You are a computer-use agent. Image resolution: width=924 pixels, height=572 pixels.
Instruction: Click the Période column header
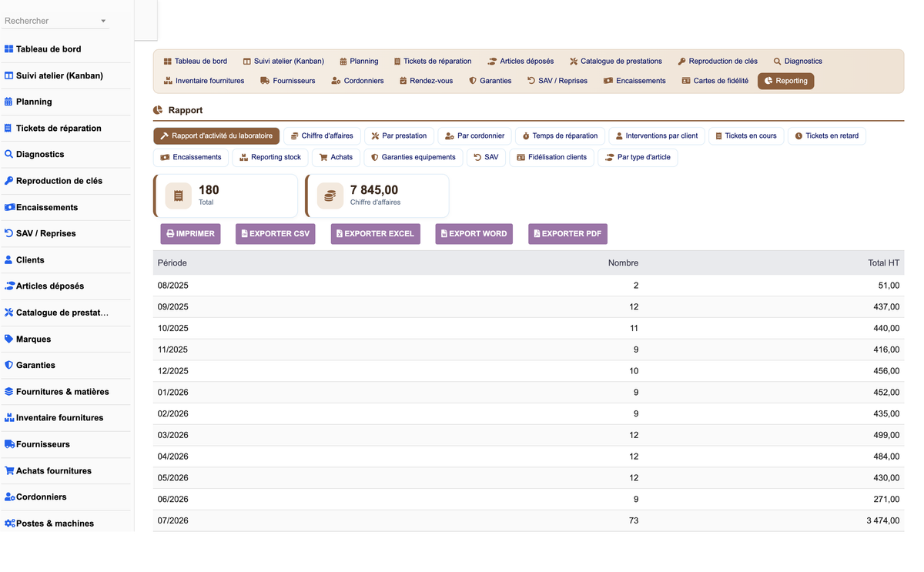172,263
